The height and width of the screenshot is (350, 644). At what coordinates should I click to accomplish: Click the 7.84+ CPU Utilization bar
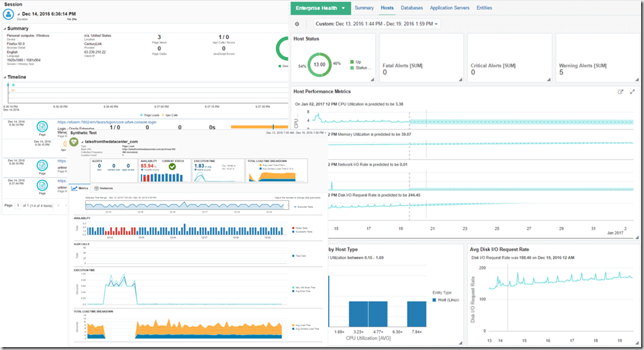[x=416, y=314]
